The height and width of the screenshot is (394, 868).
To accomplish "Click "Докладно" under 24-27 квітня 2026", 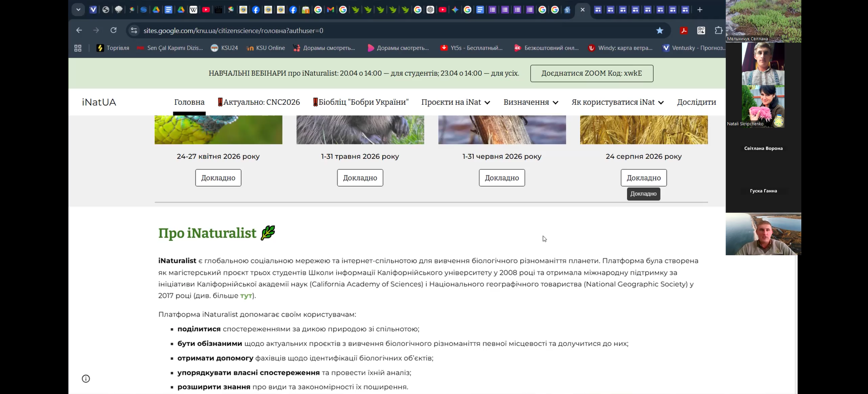I will [218, 178].
